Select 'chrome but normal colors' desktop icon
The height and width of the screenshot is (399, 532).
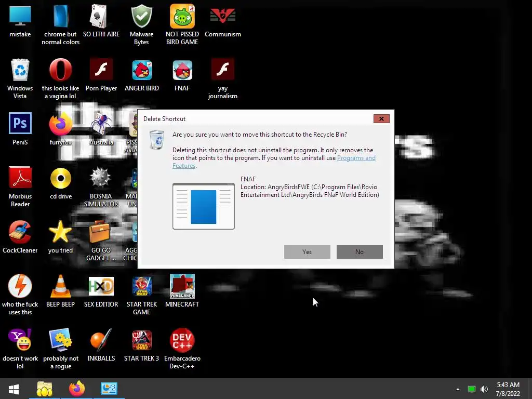(60, 16)
